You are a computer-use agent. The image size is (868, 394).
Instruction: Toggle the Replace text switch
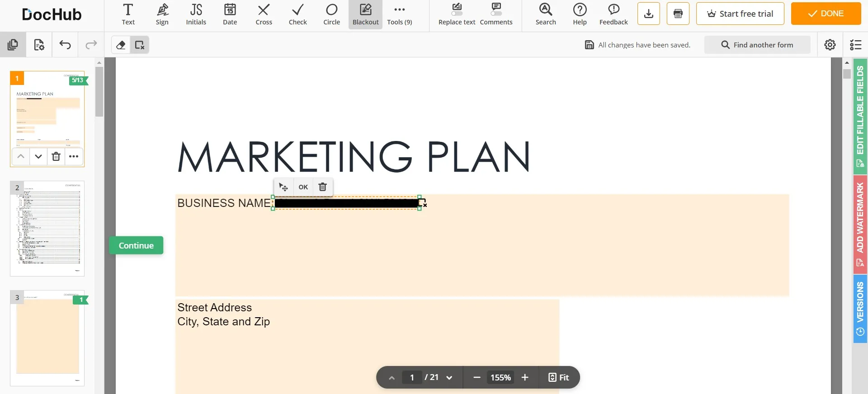(457, 14)
